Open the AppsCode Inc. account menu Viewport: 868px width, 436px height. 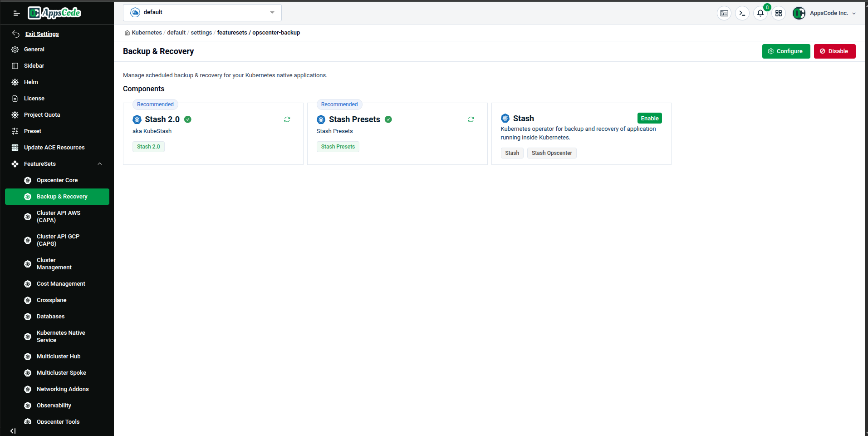[824, 13]
